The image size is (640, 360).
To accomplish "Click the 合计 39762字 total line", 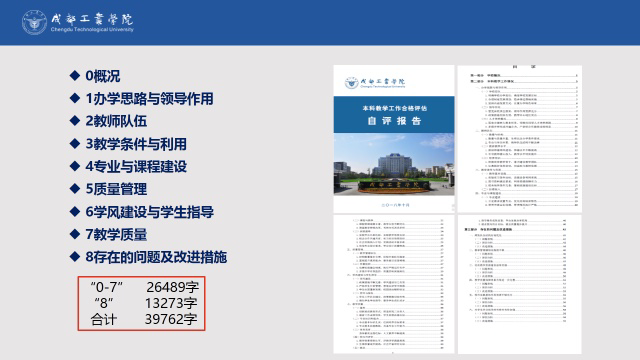I will click(x=144, y=319).
